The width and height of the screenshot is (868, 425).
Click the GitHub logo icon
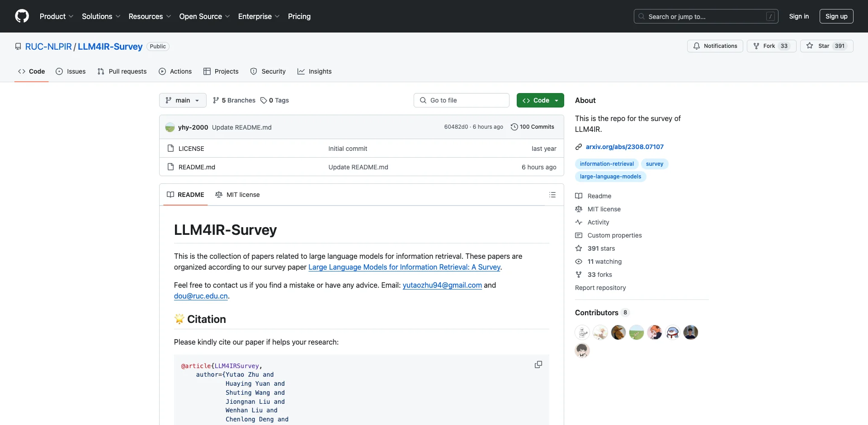[22, 16]
